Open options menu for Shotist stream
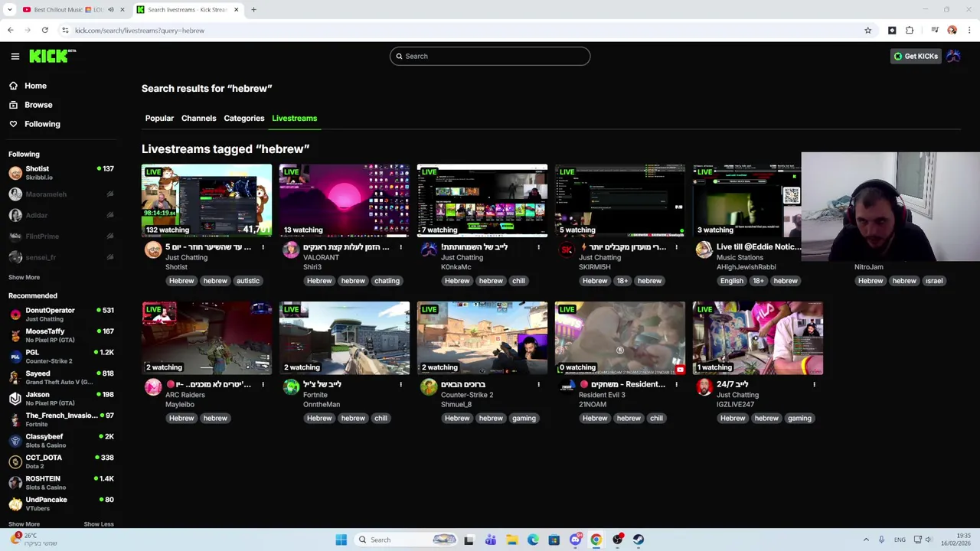Viewport: 980px width, 551px height. coord(263,247)
